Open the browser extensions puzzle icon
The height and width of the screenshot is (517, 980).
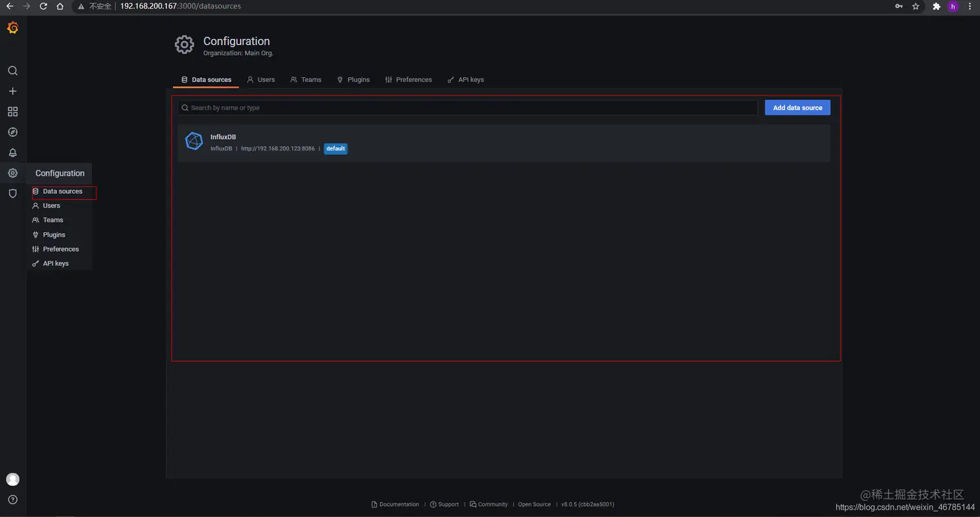click(936, 6)
